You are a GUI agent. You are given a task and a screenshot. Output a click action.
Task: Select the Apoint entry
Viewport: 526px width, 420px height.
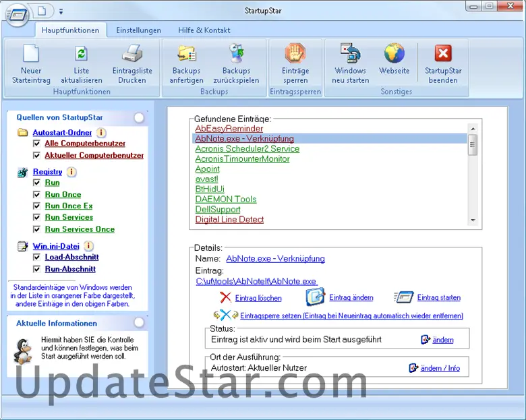(207, 169)
